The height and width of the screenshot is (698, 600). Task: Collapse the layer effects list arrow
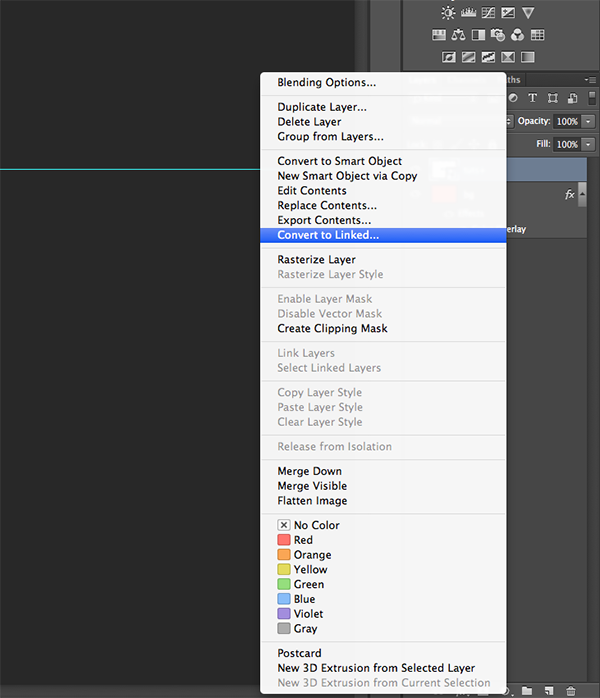pos(582,195)
